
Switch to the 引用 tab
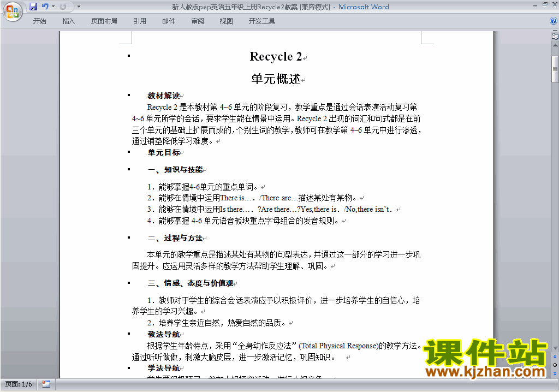[x=139, y=21]
